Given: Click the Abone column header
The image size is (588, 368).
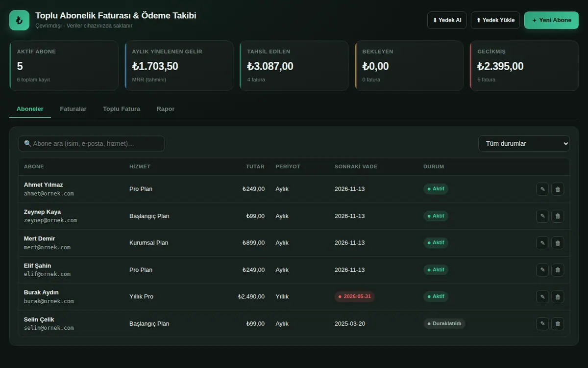Looking at the screenshot, I should click(x=34, y=167).
